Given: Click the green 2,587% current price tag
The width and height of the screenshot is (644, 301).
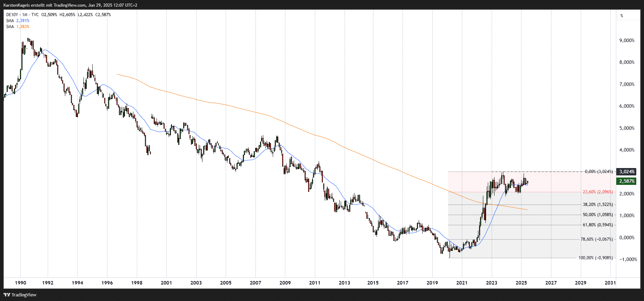Looking at the screenshot, I should click(x=626, y=181).
